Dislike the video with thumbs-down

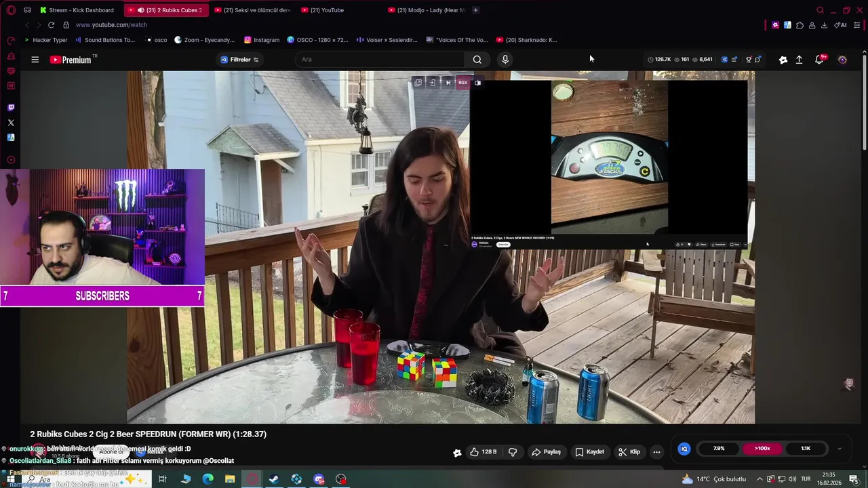pos(513,452)
